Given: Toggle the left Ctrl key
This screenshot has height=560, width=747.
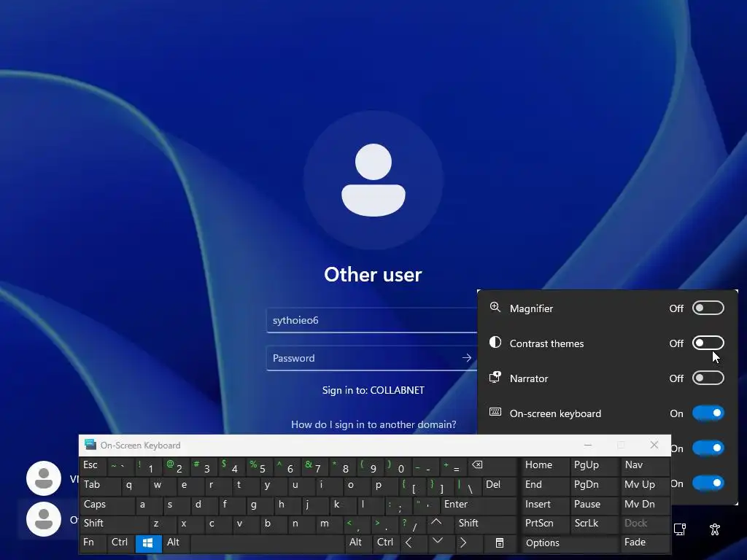Looking at the screenshot, I should [121, 543].
